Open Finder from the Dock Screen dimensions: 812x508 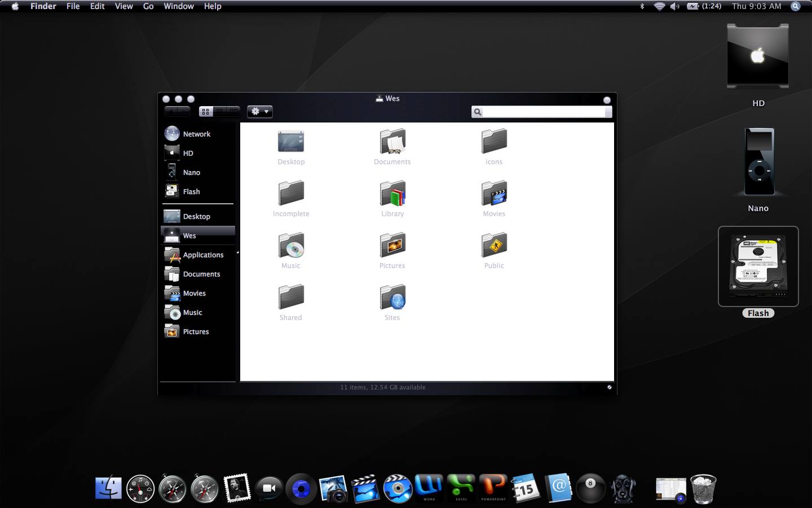(108, 489)
